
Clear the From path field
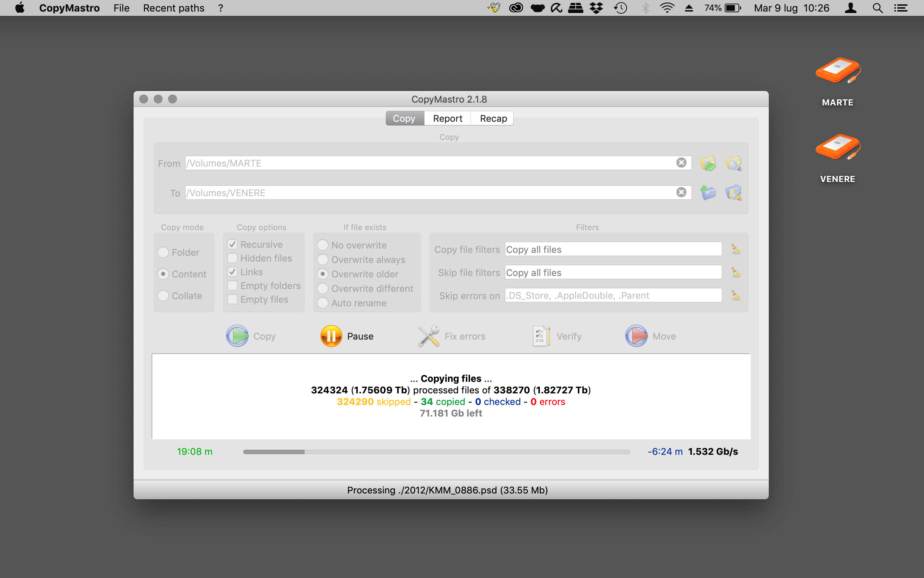click(x=681, y=163)
